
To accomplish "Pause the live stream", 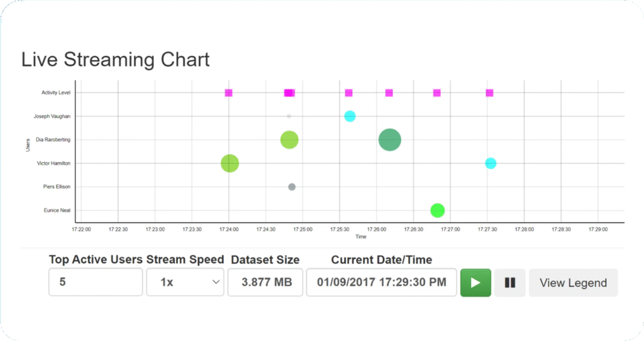I will [x=509, y=283].
